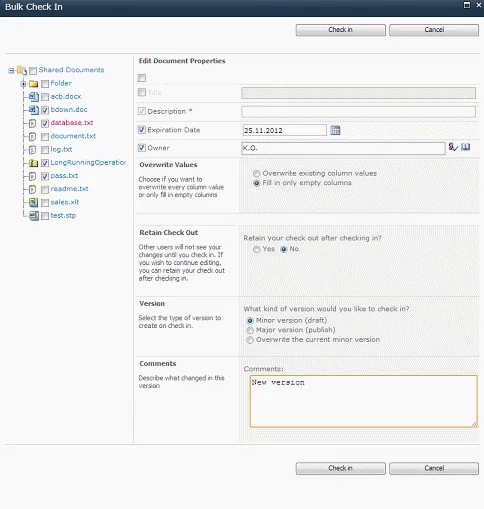Click the pass.txt file icon
Image resolution: width=484 pixels, height=509 pixels.
click(x=32, y=176)
